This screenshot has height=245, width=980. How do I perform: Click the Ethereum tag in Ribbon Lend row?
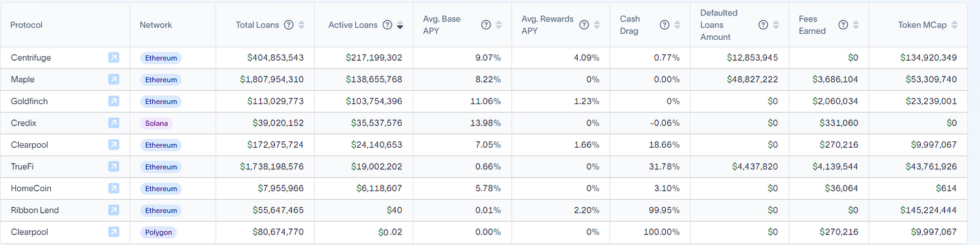pos(161,210)
